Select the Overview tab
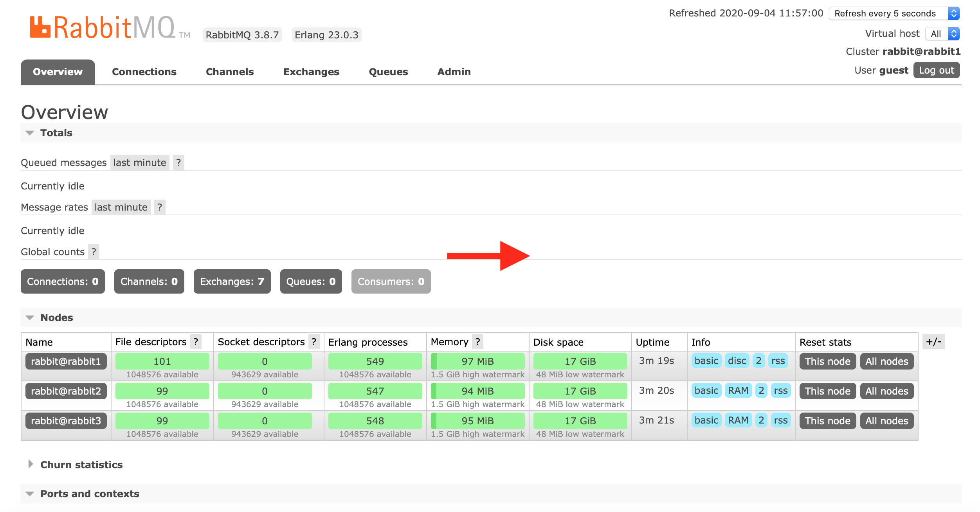The image size is (980, 512). click(x=58, y=72)
